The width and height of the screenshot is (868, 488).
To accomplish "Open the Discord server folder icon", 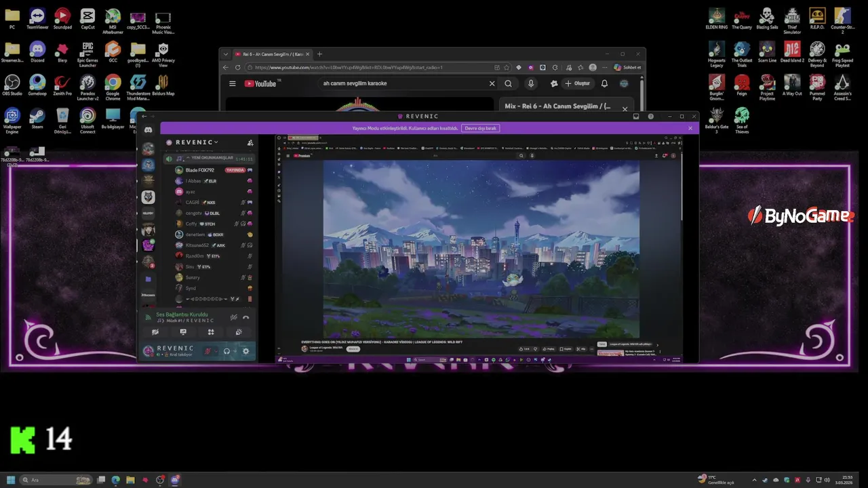I will point(148,279).
